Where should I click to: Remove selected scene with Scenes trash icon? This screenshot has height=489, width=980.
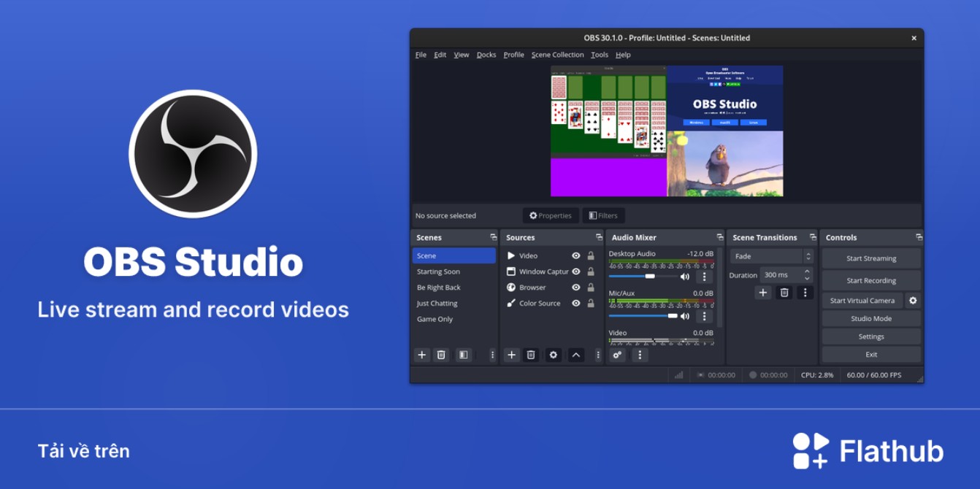(441, 355)
